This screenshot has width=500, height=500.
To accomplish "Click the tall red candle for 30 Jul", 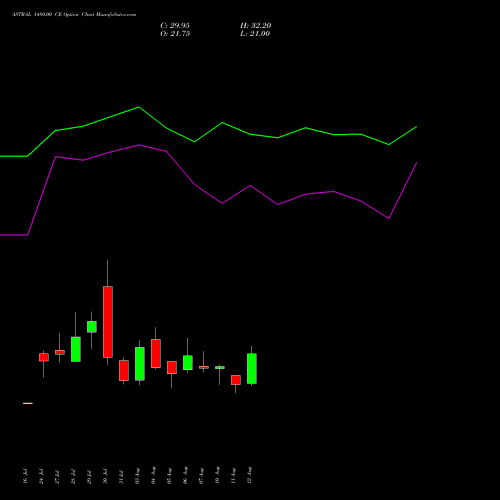I will [108, 322].
